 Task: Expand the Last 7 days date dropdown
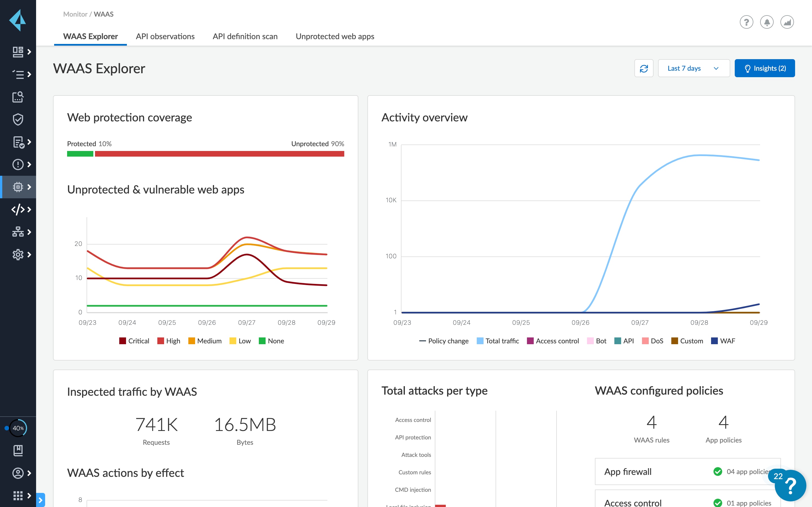pos(693,68)
